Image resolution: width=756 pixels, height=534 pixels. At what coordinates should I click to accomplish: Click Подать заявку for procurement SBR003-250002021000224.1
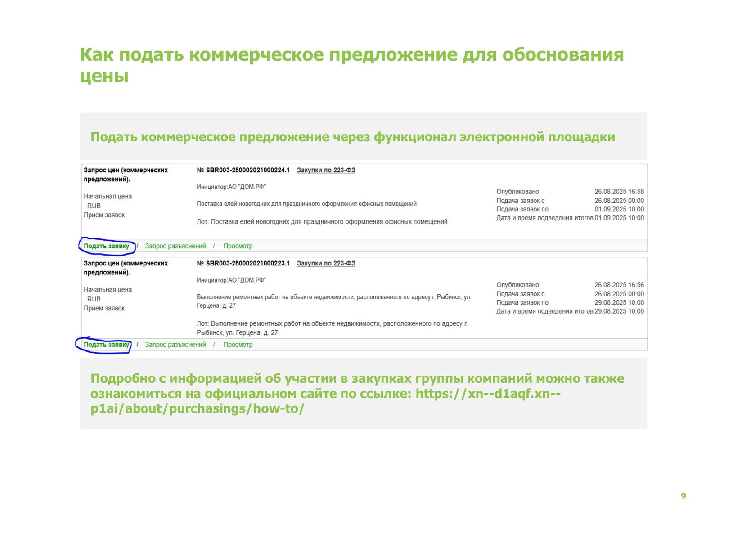(106, 246)
